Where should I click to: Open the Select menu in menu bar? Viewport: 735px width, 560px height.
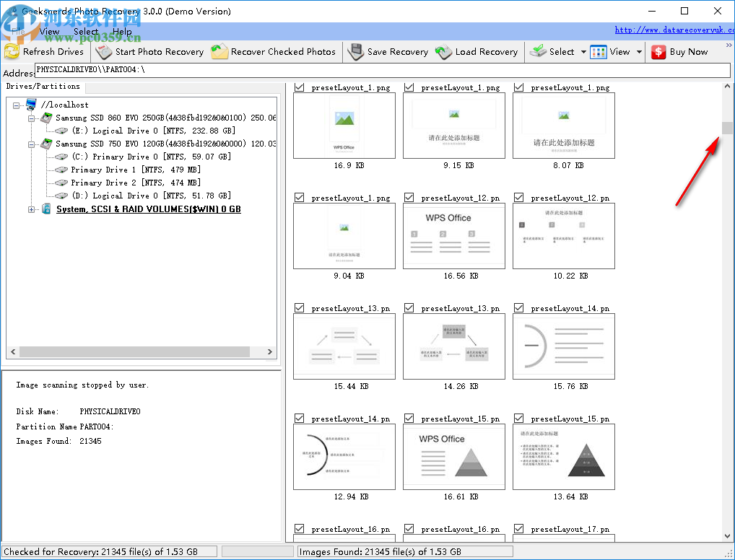click(x=86, y=32)
